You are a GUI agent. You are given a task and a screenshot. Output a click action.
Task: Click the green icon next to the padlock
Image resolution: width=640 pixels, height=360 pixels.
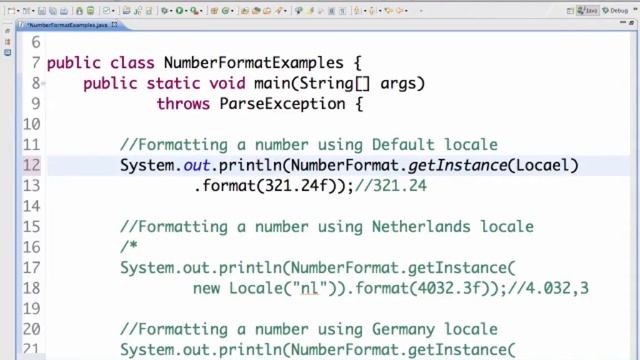tap(90, 11)
